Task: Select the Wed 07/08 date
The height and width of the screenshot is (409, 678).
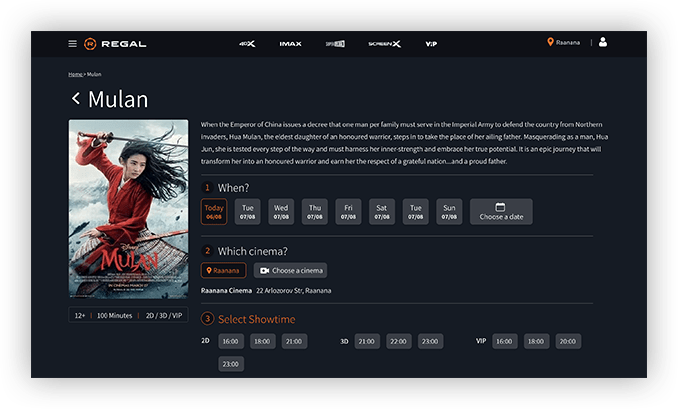Action: click(x=281, y=211)
